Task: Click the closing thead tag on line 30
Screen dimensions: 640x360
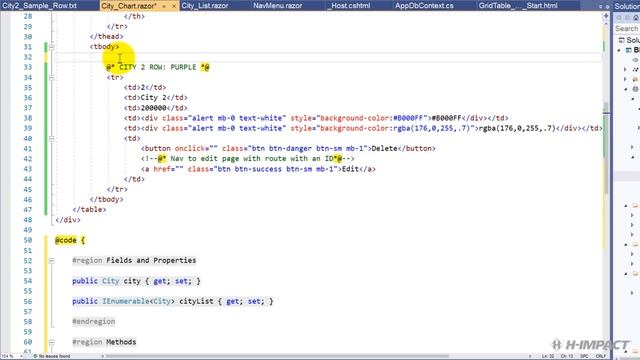Action: (106, 37)
